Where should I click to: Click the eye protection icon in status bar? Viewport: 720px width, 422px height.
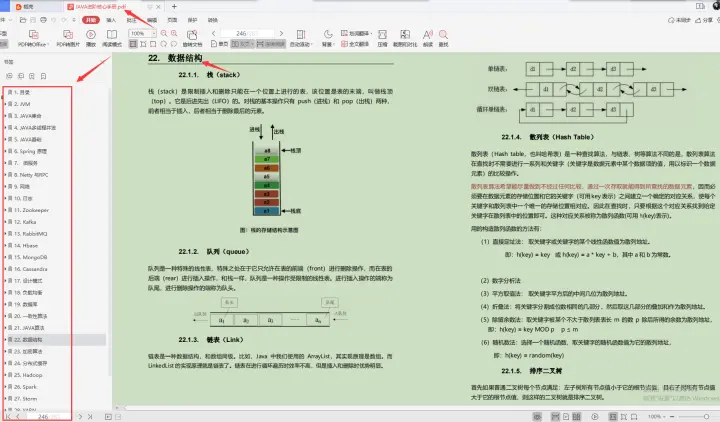tap(537, 416)
